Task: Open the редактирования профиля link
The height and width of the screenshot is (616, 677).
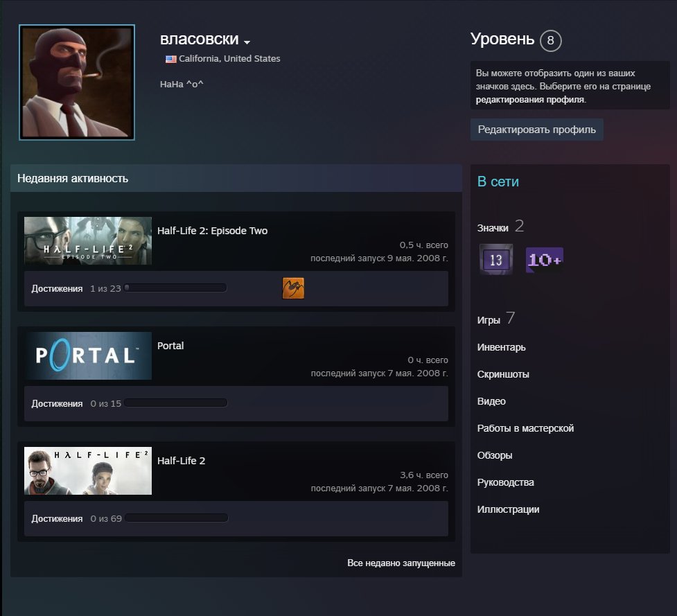Action: click(x=530, y=100)
